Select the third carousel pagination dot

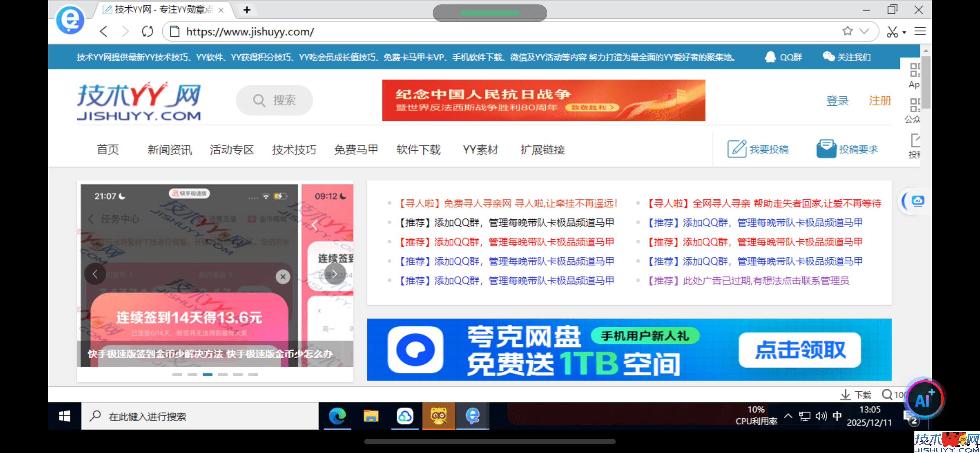[x=207, y=374]
